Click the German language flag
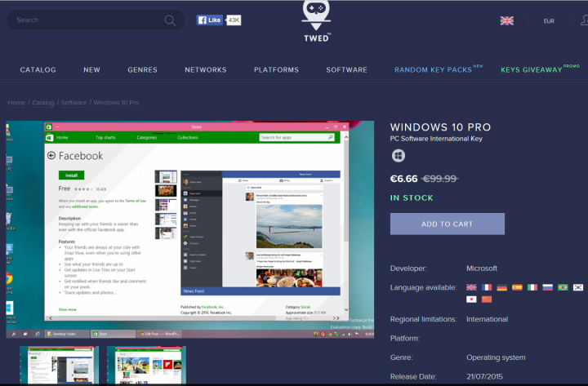This screenshot has width=588, height=386. tap(501, 287)
